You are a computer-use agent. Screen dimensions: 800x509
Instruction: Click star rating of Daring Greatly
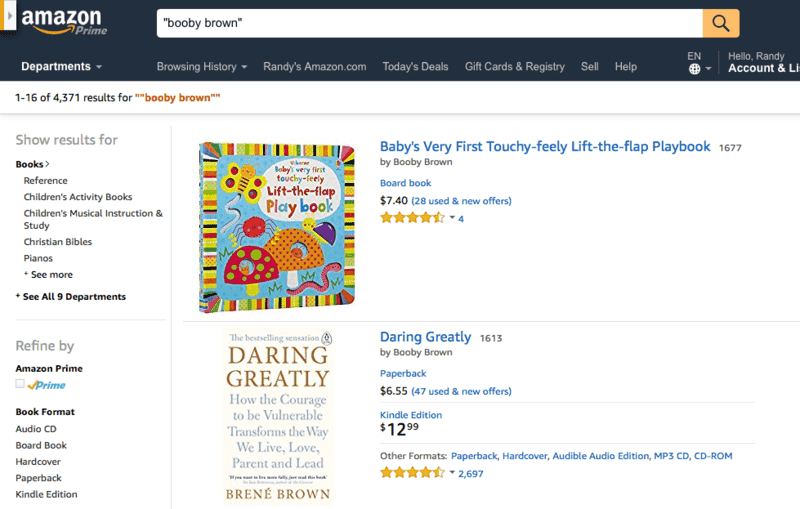click(x=412, y=473)
